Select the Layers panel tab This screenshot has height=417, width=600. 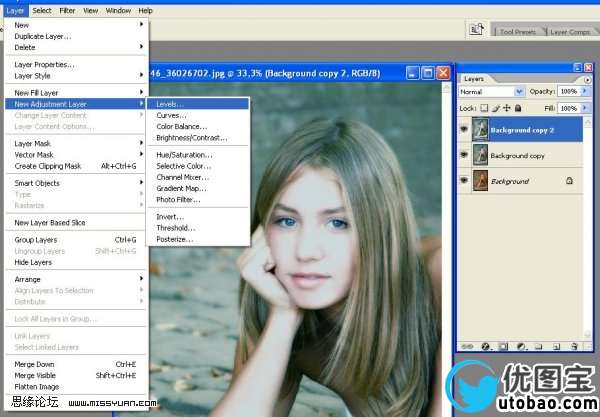tap(474, 79)
